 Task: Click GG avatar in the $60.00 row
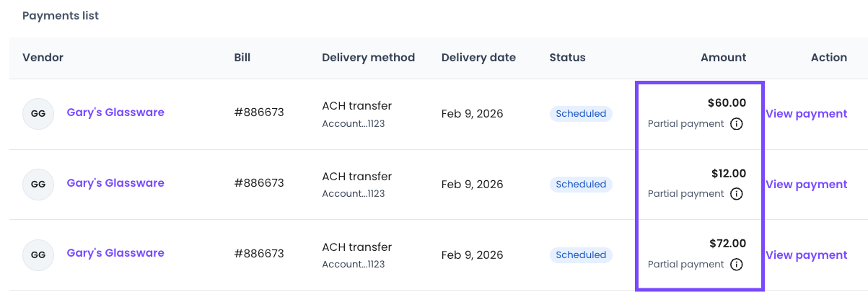[38, 114]
